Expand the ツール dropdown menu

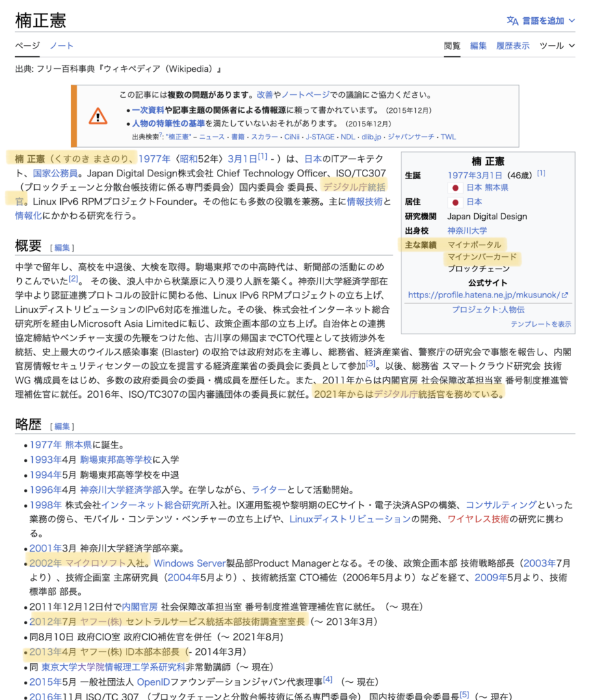pos(557,46)
